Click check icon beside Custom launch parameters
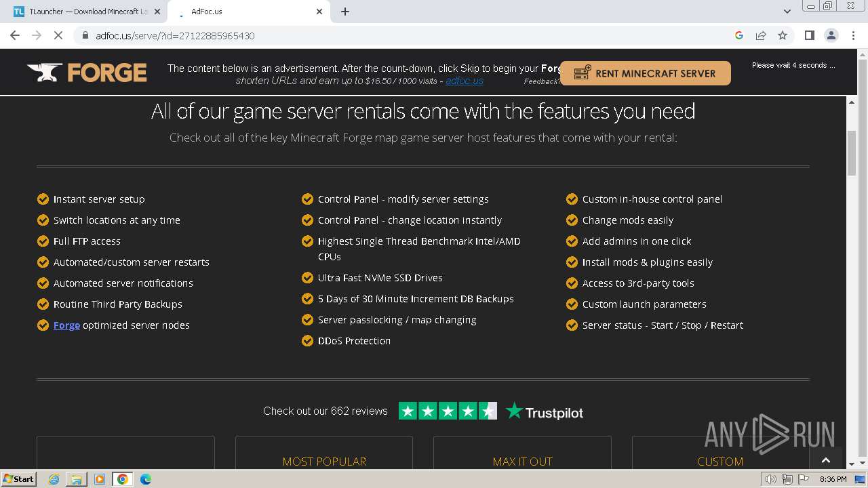 (x=572, y=304)
